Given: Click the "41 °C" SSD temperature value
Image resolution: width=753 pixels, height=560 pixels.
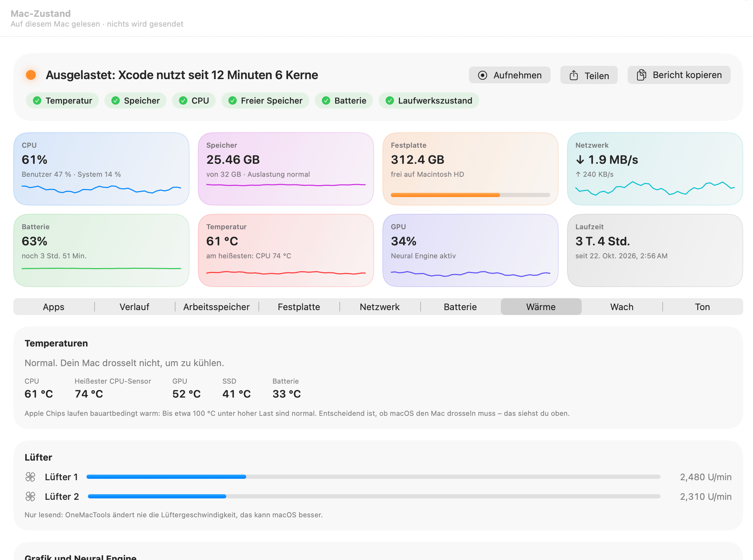Looking at the screenshot, I should (236, 394).
